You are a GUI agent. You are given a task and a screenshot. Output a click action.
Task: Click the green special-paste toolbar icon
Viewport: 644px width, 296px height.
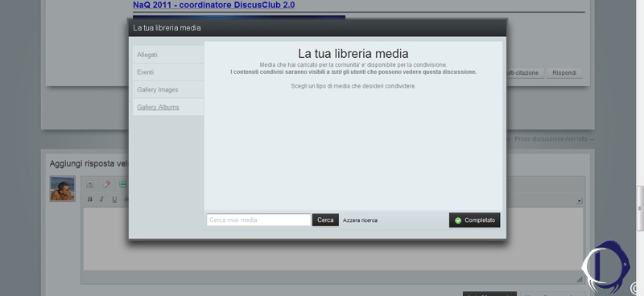(x=123, y=184)
